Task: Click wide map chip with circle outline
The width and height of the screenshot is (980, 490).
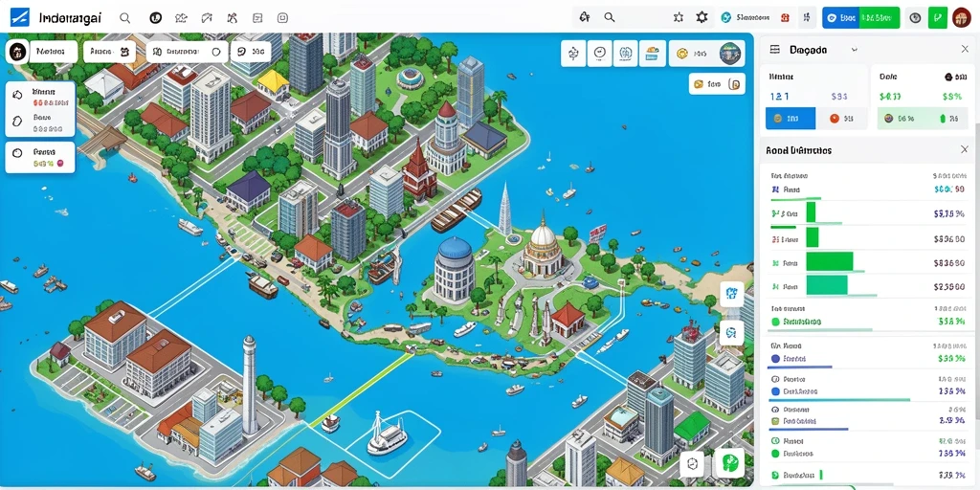Action: [187, 52]
